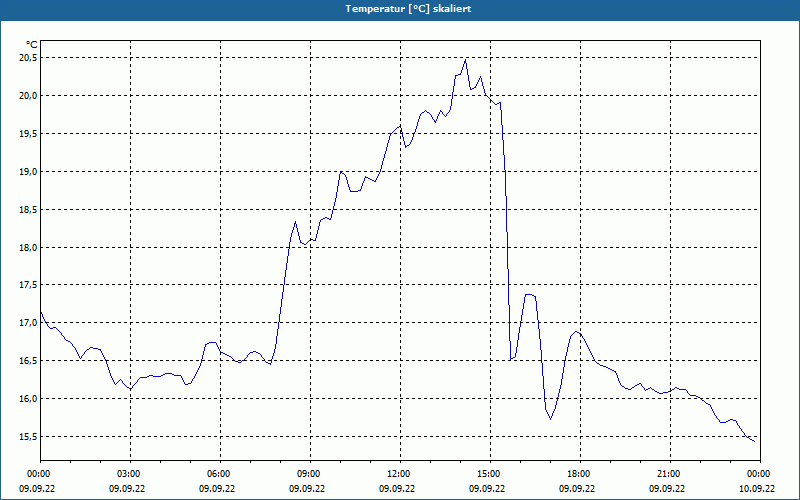800x500 pixels.
Task: Click the 19,0 y-axis label
Action: click(x=28, y=171)
